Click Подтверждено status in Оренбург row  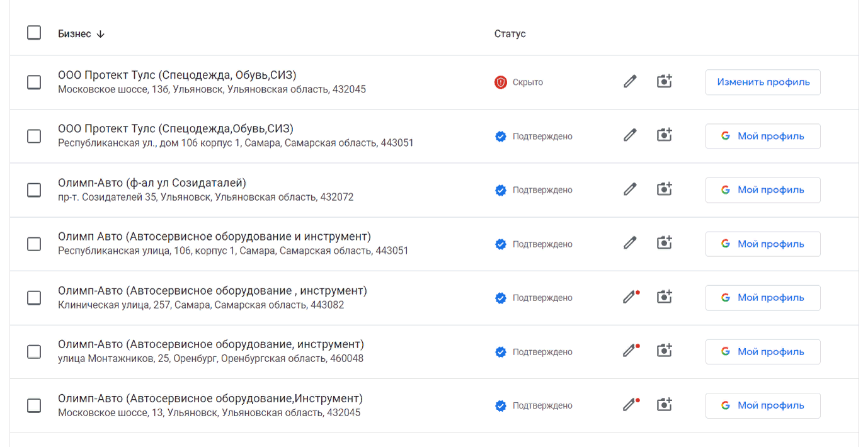[542, 352]
